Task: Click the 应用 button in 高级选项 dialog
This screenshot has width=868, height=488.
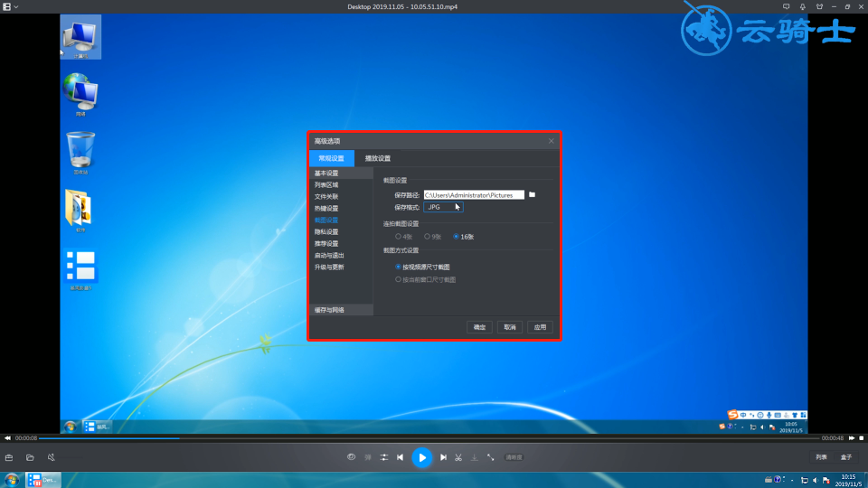Action: 541,327
